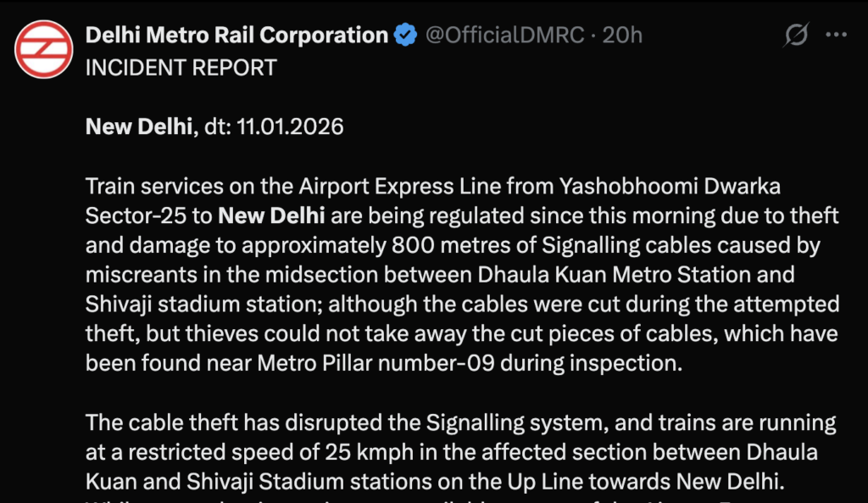Click the bold New Delhi dateline

140,127
